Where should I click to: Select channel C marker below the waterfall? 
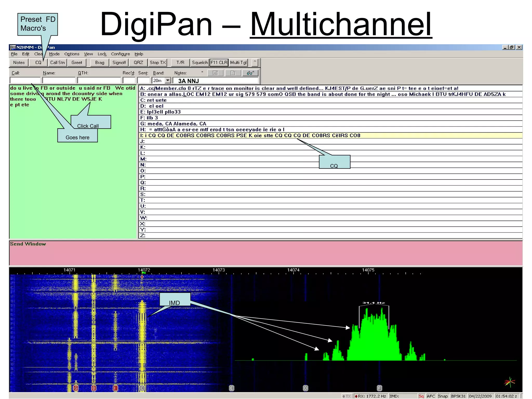[142, 388]
